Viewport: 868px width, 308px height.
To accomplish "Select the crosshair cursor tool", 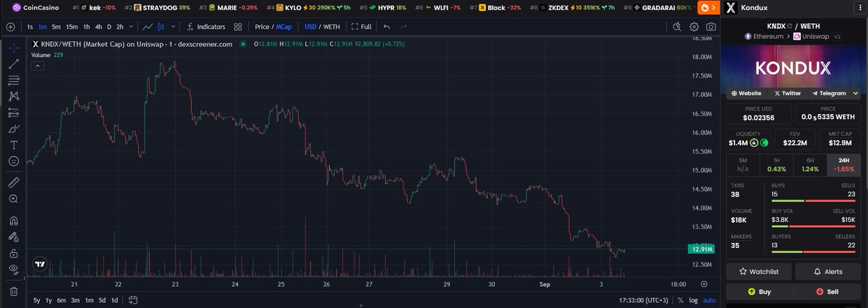I will 13,48.
